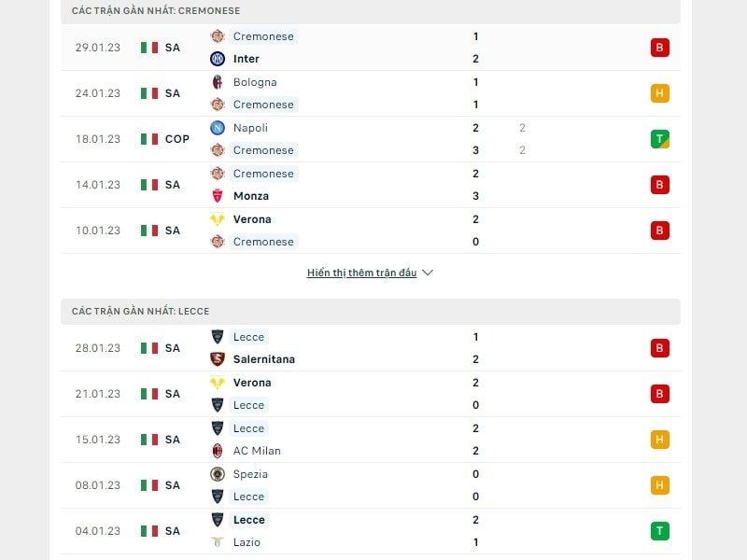Expand more matches via 'Hiển thị thêm trận đấu'
This screenshot has width=747, height=560.
[361, 273]
